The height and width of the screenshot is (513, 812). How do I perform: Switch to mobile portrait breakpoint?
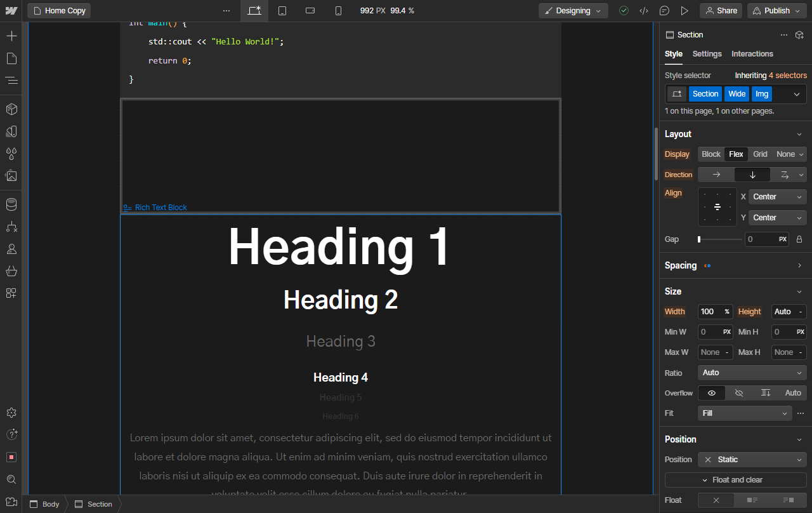(338, 11)
